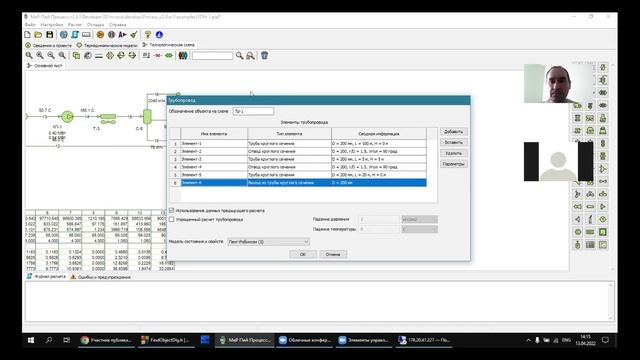This screenshot has width=640, height=360.
Task: Open notification center in the system tray
Action: (x=605, y=340)
